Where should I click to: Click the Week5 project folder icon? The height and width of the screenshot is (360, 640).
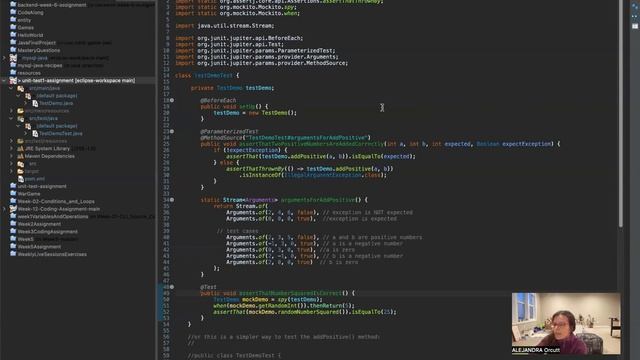(x=13, y=239)
